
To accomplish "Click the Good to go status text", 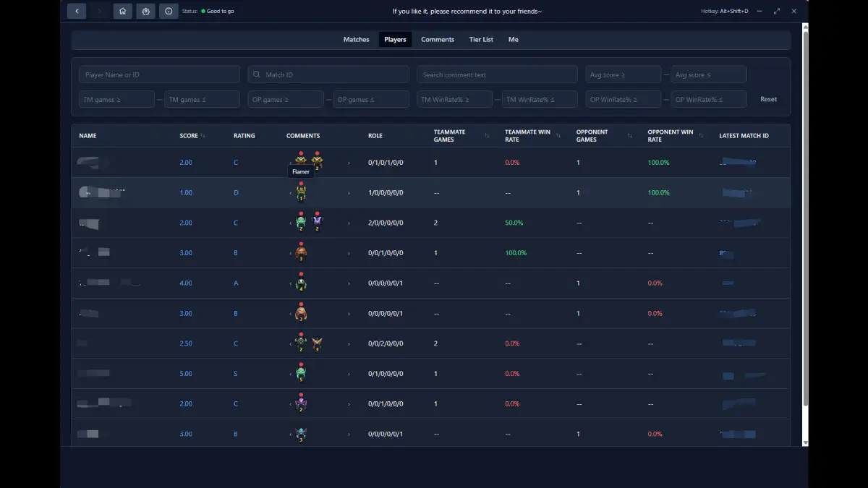I will [220, 12].
